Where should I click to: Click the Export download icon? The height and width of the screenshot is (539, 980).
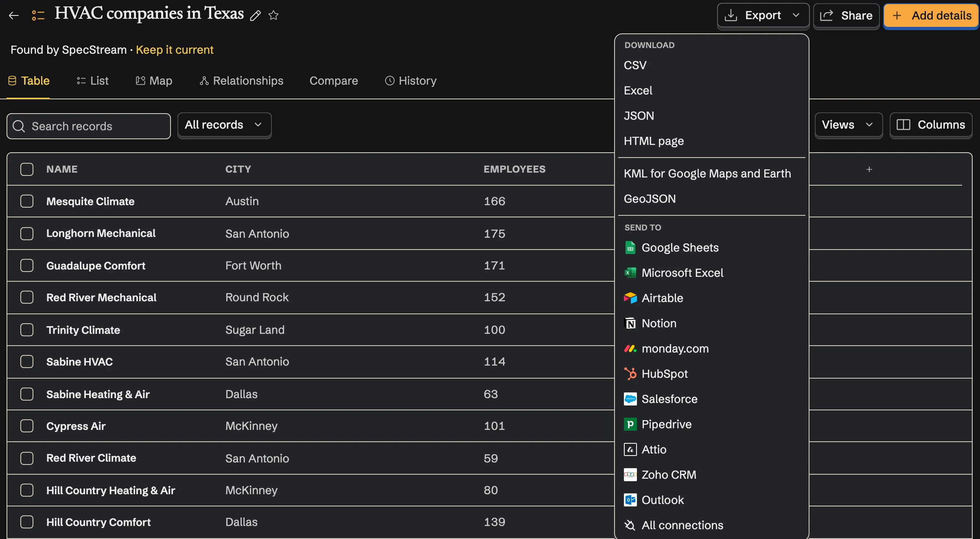pyautogui.click(x=731, y=15)
